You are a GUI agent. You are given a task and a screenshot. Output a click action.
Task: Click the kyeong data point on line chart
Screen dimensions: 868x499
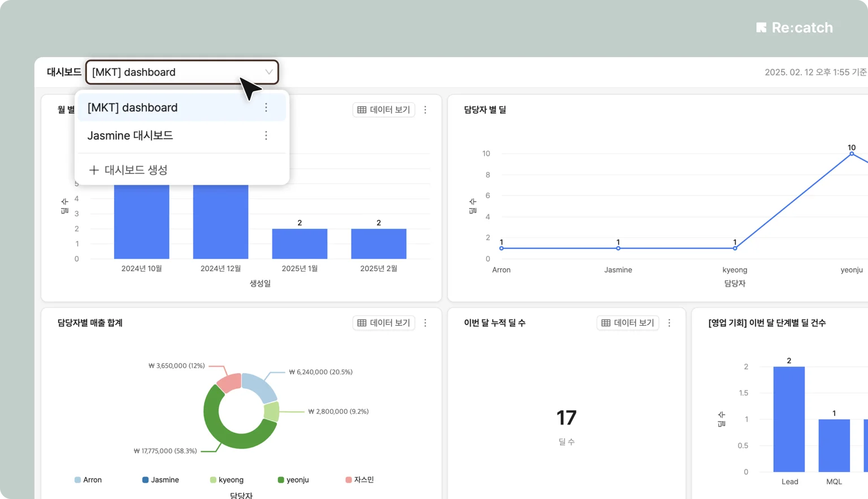pyautogui.click(x=735, y=248)
